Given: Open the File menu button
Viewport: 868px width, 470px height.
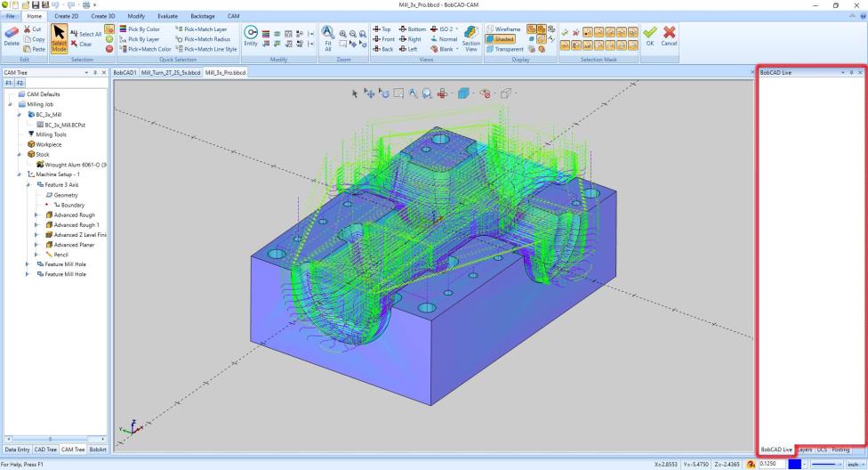Looking at the screenshot, I should 11,16.
